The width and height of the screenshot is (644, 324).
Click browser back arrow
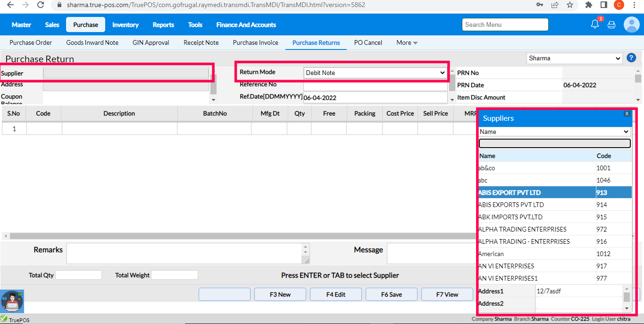click(x=10, y=5)
